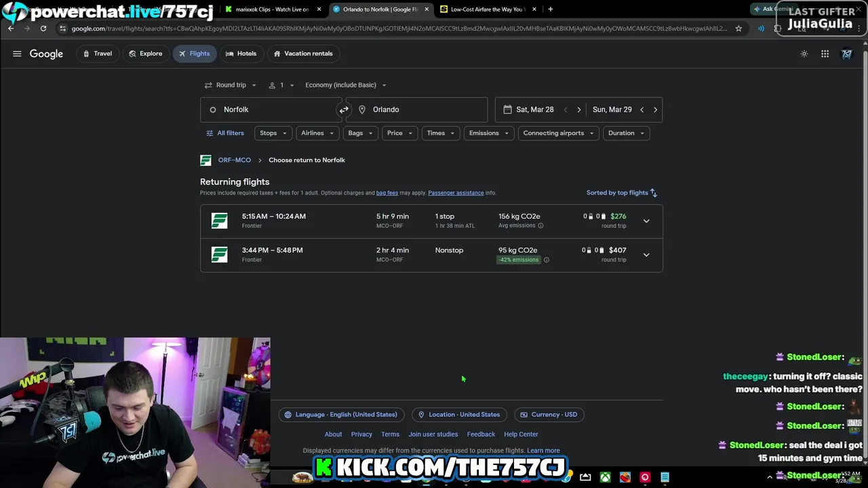Open the Privacy footer link
Screen dimensions: 868x488
coord(361,434)
